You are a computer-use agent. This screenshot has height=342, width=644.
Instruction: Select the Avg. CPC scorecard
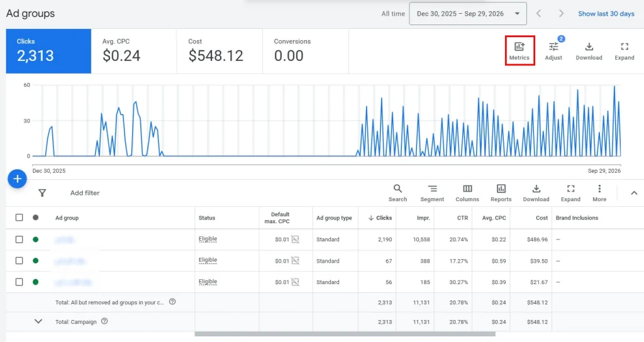tap(134, 51)
